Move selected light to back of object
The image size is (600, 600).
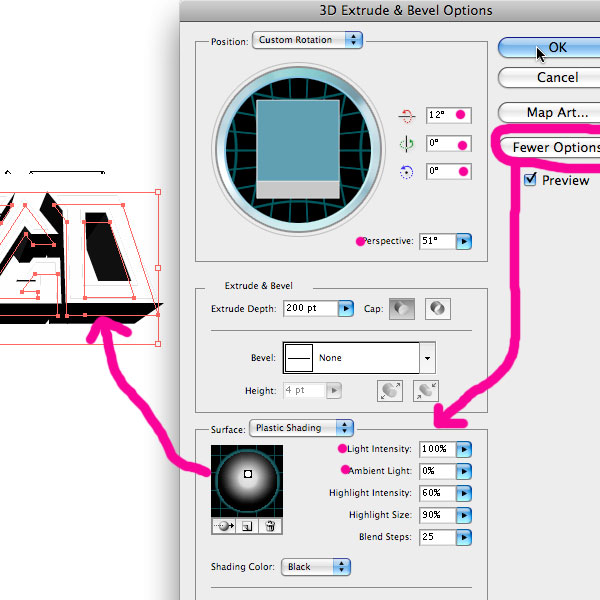tap(224, 526)
